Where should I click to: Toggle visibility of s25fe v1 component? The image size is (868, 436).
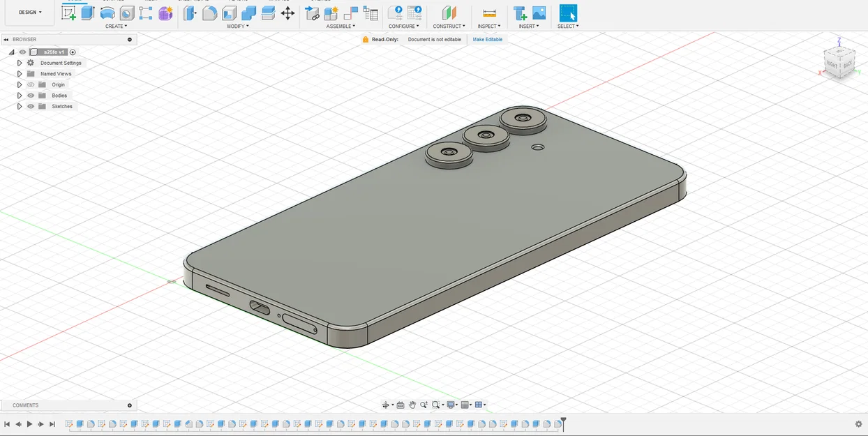click(x=22, y=52)
